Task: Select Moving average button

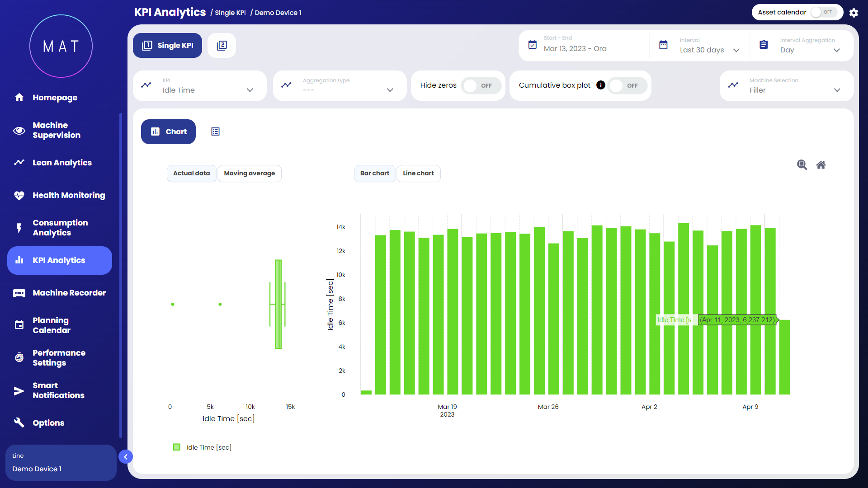Action: tap(249, 174)
